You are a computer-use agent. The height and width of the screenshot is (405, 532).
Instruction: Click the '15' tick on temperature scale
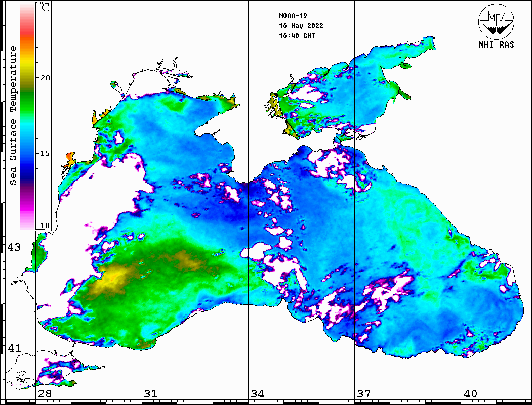pyautogui.click(x=45, y=153)
